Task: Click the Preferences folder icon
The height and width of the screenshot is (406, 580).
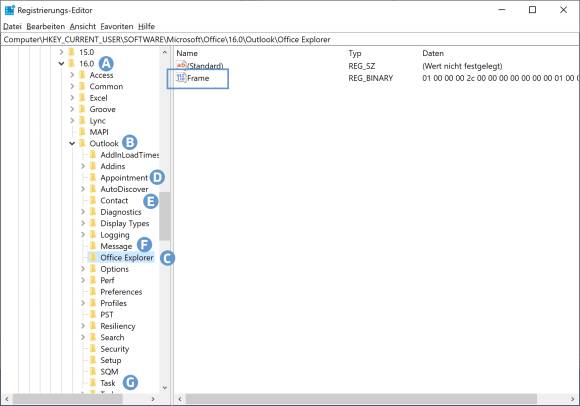Action: coord(93,292)
